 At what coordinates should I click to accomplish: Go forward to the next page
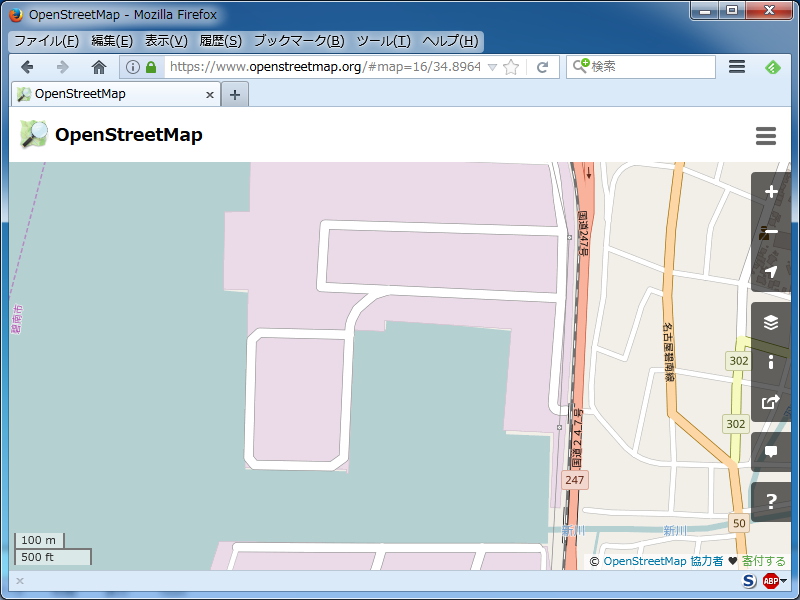tap(63, 67)
